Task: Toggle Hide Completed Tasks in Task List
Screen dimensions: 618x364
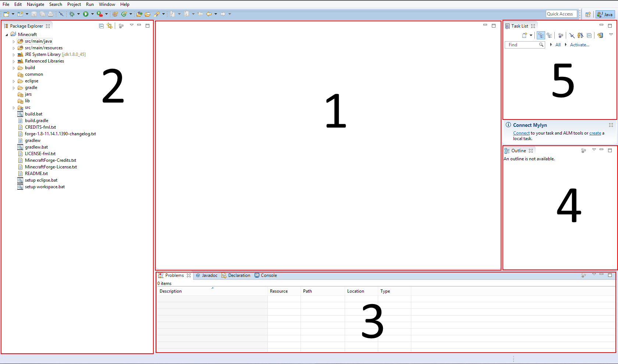Action: pyautogui.click(x=572, y=35)
